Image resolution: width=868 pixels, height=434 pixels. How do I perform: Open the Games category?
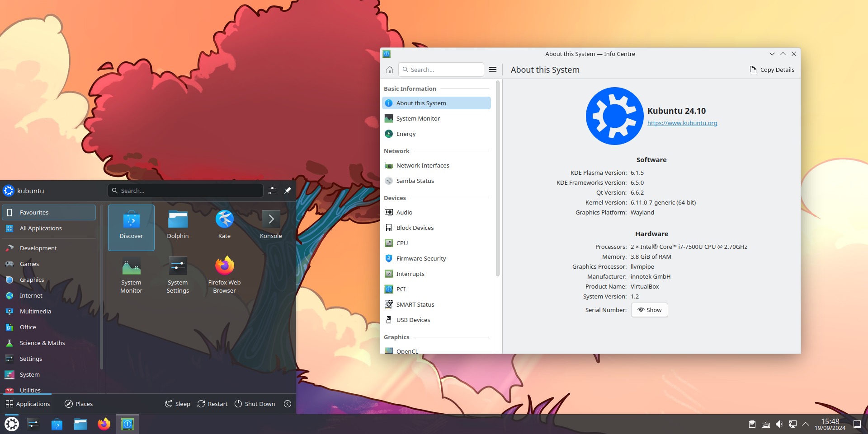[49, 264]
